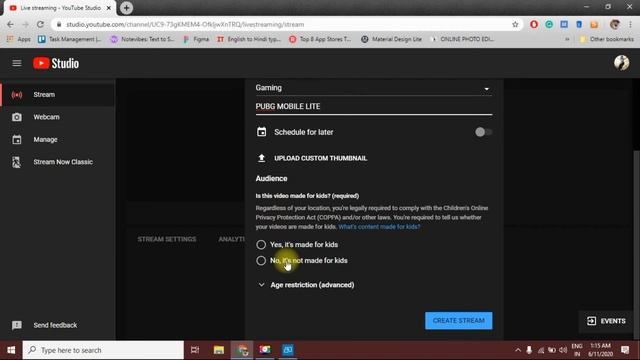This screenshot has width=640, height=360.
Task: Click the Stream broadcast icon
Action: [17, 95]
